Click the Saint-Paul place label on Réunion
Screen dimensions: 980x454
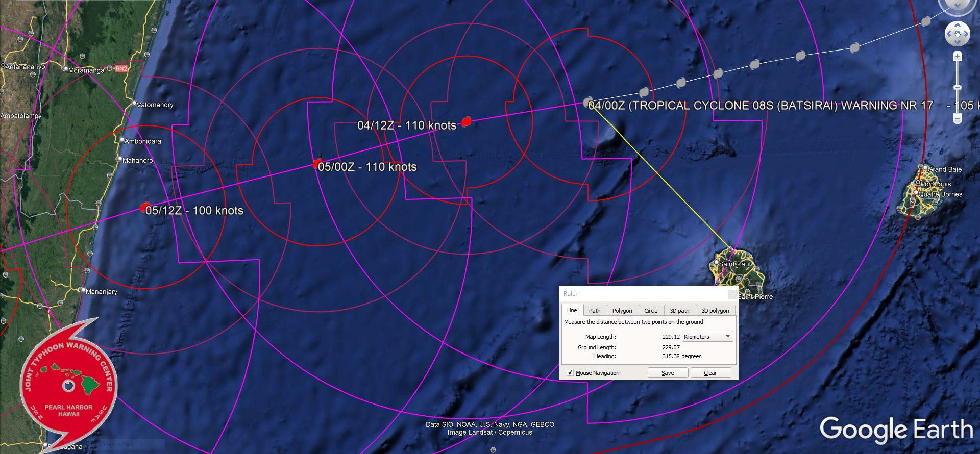[x=734, y=264]
